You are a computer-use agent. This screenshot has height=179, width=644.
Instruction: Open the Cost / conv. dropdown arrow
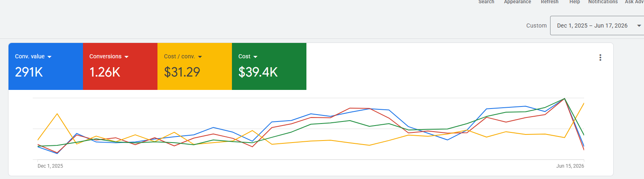pos(200,57)
